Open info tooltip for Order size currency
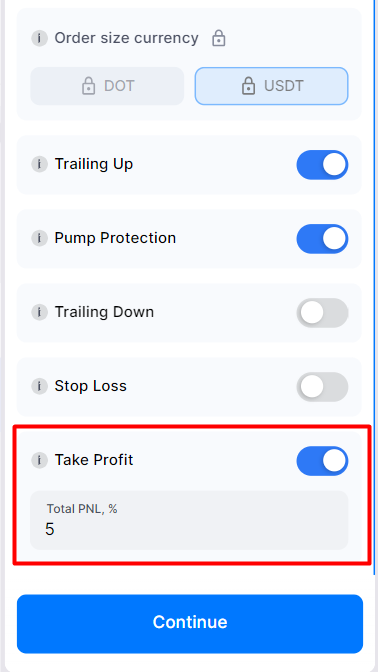 coord(39,38)
